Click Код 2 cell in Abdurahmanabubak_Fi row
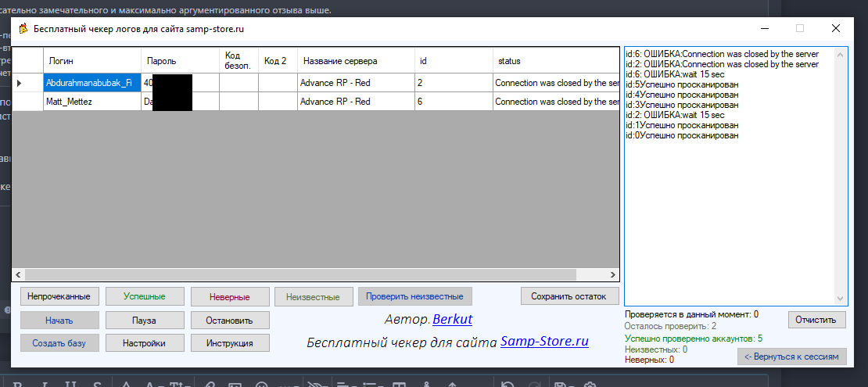Viewport: 868px width, 387px height. pos(278,83)
